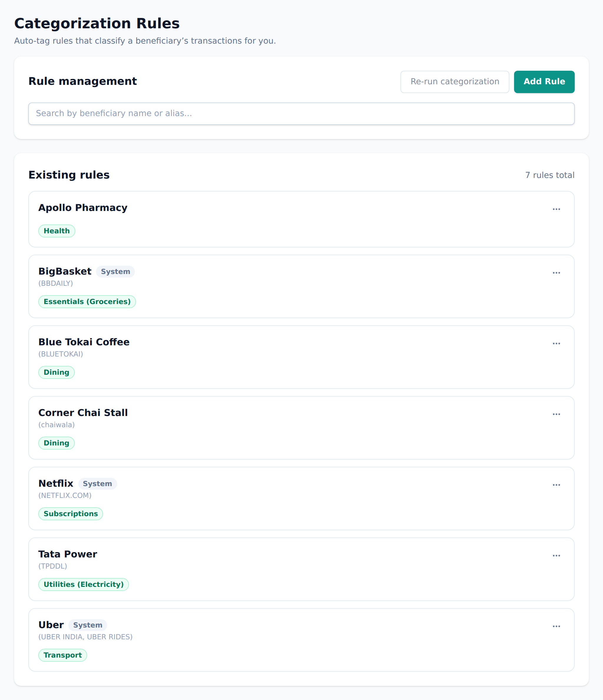Click the Tata Power rule name
Screen dimensions: 603x700
click(68, 554)
